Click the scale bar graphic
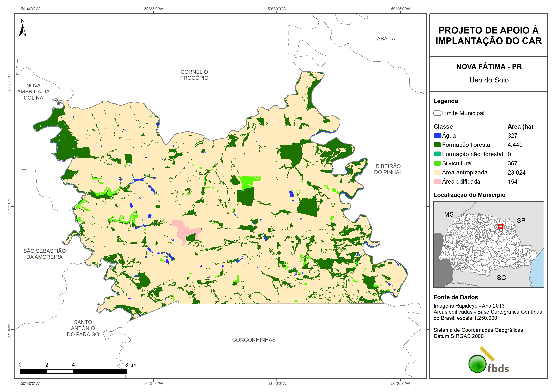 pyautogui.click(x=73, y=371)
